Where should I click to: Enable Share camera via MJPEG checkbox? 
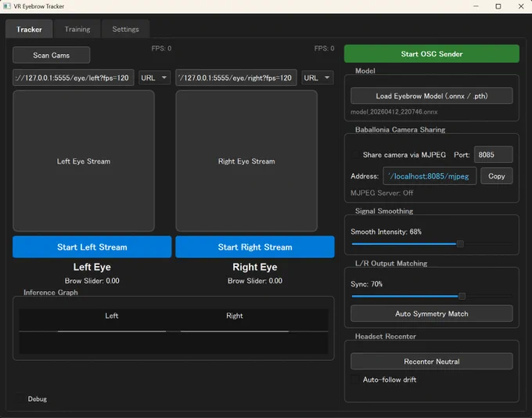[355, 155]
